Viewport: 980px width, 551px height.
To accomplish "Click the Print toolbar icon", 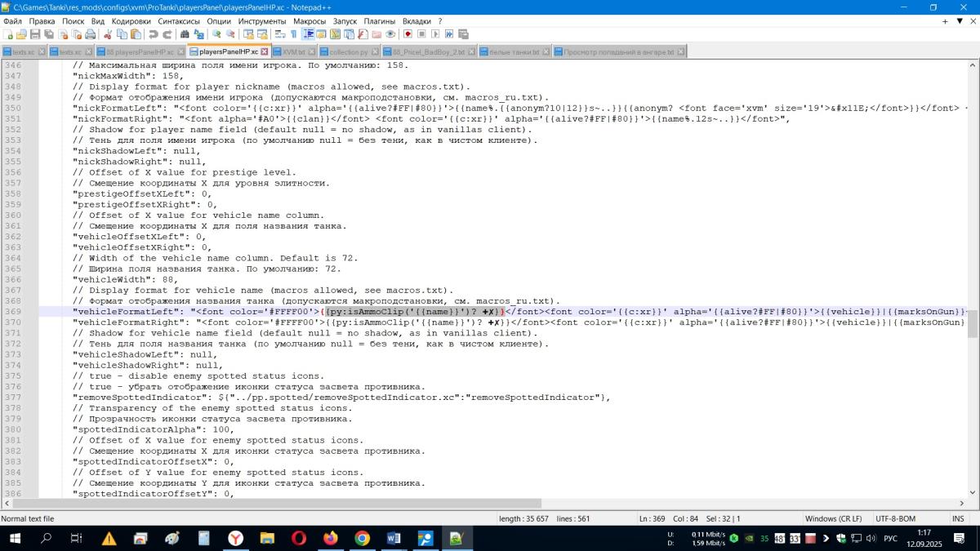I will pyautogui.click(x=90, y=34).
